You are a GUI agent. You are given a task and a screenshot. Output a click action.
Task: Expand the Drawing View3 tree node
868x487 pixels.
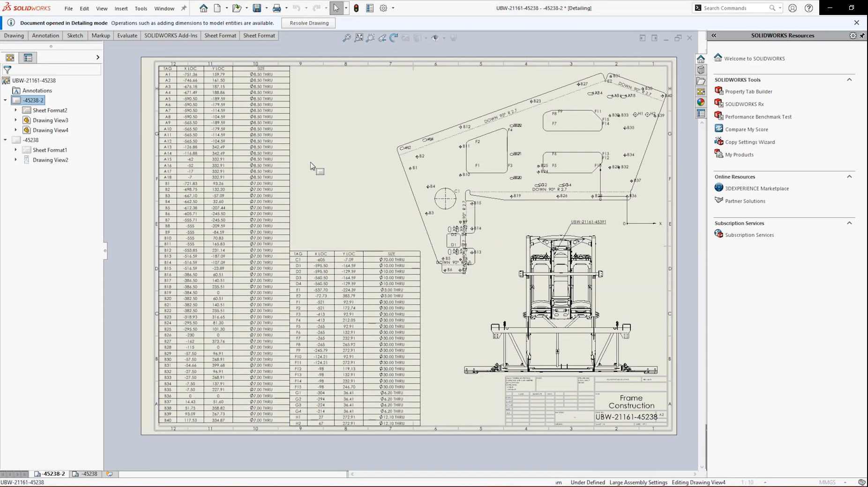pos(16,120)
